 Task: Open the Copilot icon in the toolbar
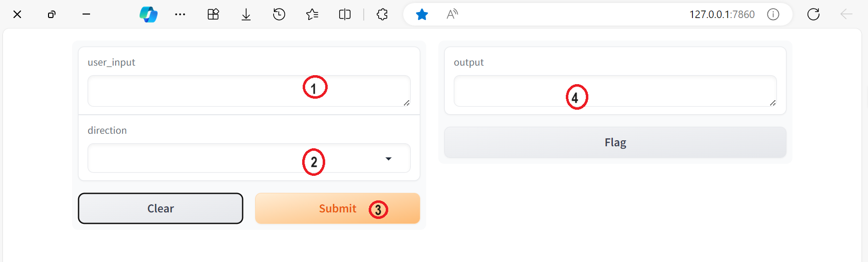coord(149,15)
